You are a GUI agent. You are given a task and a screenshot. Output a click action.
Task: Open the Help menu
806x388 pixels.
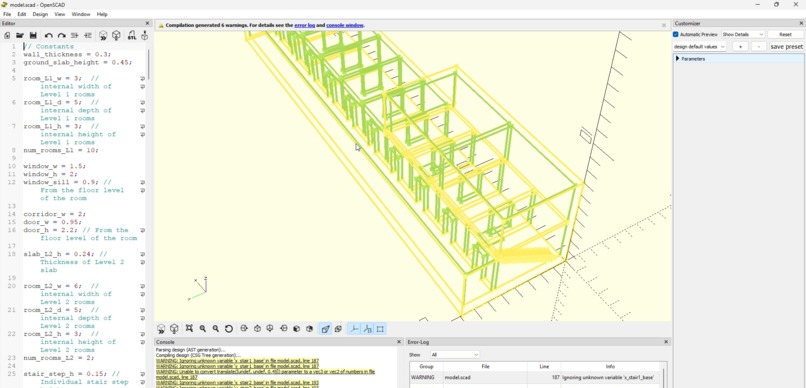pos(102,14)
